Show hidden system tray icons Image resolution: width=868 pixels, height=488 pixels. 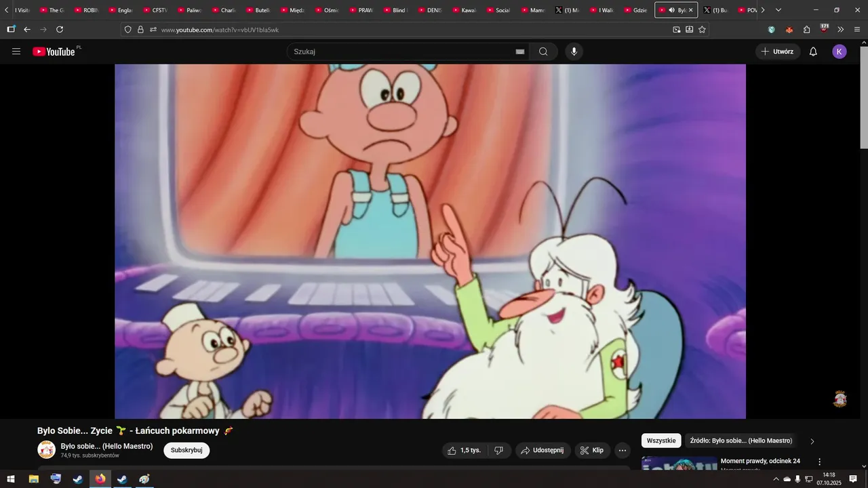tap(776, 479)
